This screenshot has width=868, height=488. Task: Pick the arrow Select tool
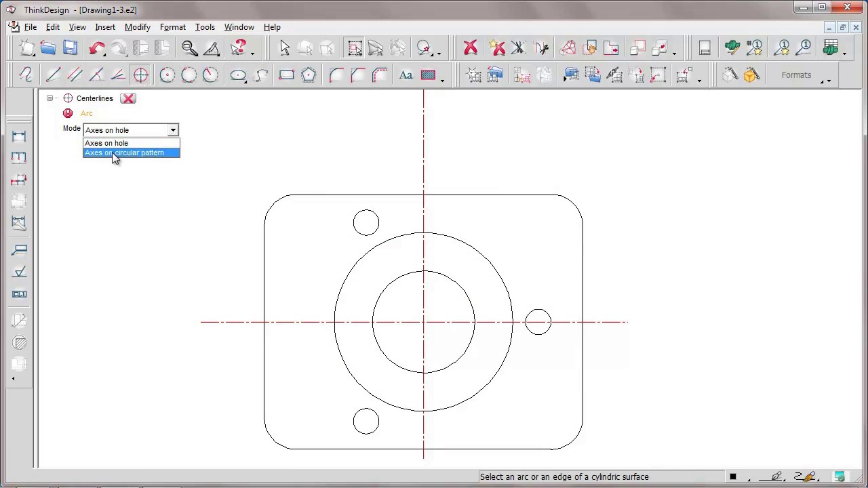(x=284, y=47)
